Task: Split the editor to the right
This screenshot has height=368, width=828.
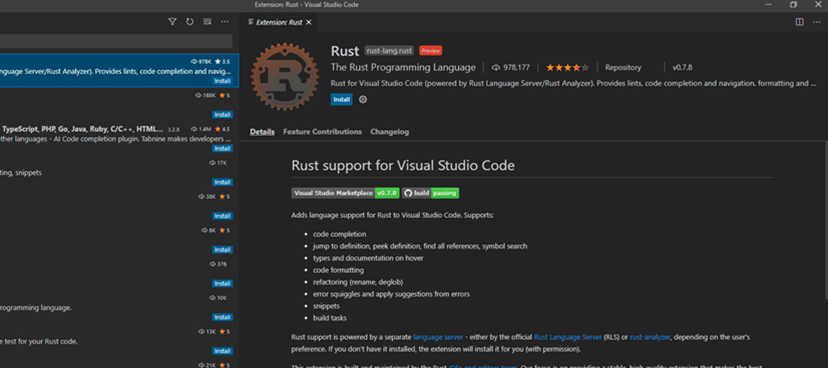Action: tap(799, 22)
